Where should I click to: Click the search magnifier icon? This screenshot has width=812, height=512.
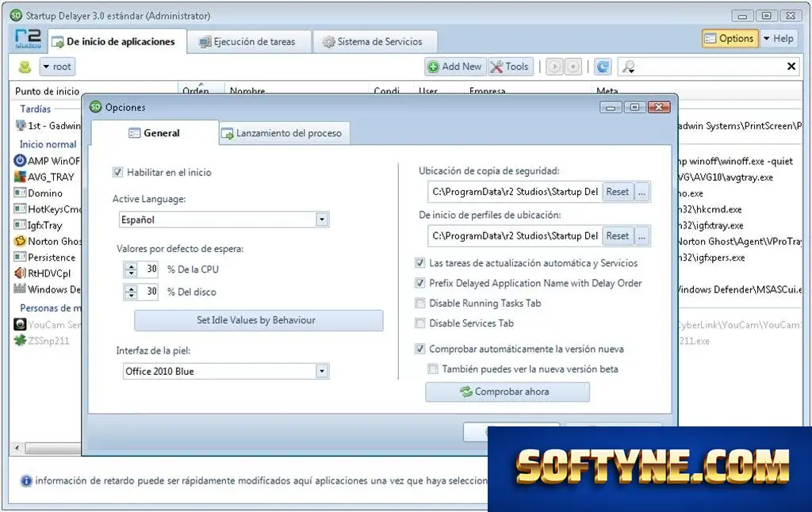click(629, 67)
